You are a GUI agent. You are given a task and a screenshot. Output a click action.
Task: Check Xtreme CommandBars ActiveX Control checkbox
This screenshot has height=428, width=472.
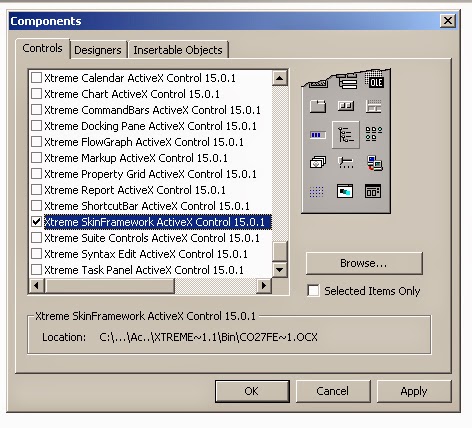(x=36, y=110)
